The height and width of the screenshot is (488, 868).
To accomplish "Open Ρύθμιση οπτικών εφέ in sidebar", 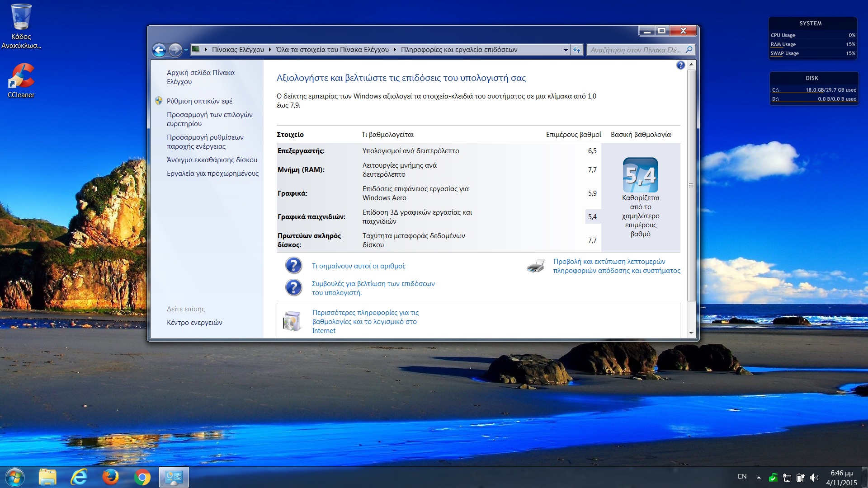I will click(x=199, y=101).
